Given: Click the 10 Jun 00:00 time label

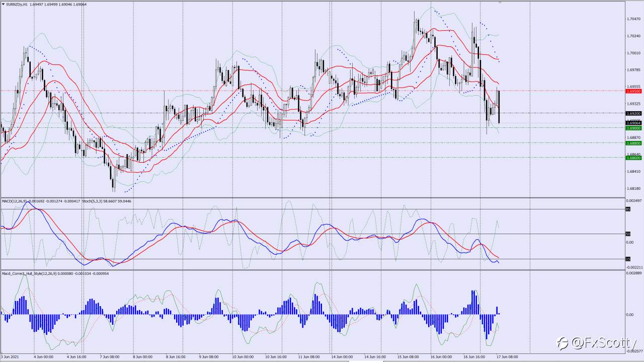Looking at the screenshot, I should click(x=243, y=357).
